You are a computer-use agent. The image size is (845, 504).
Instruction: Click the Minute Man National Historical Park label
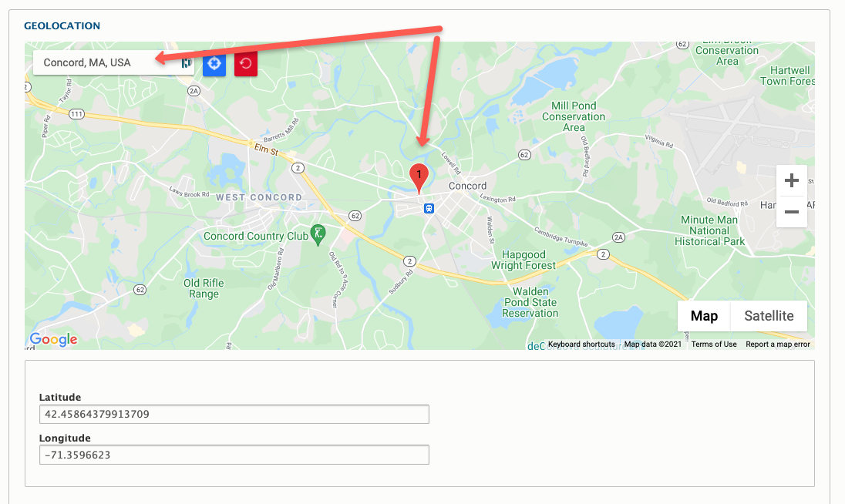tap(709, 230)
